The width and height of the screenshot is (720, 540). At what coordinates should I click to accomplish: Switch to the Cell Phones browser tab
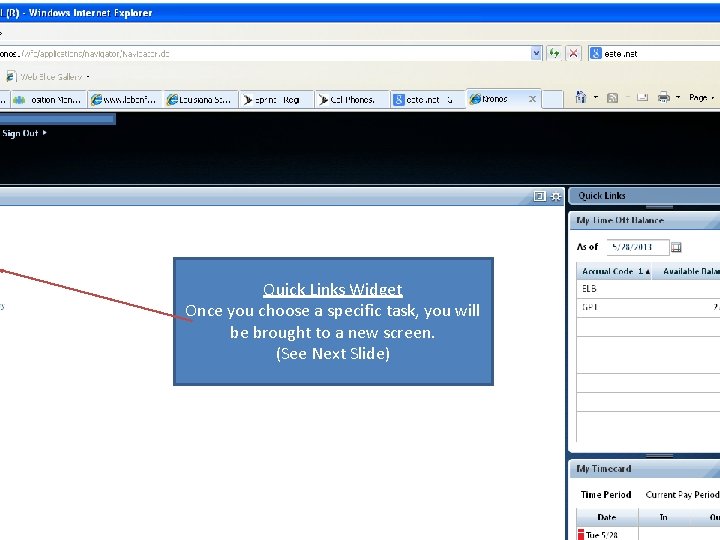pos(352,100)
